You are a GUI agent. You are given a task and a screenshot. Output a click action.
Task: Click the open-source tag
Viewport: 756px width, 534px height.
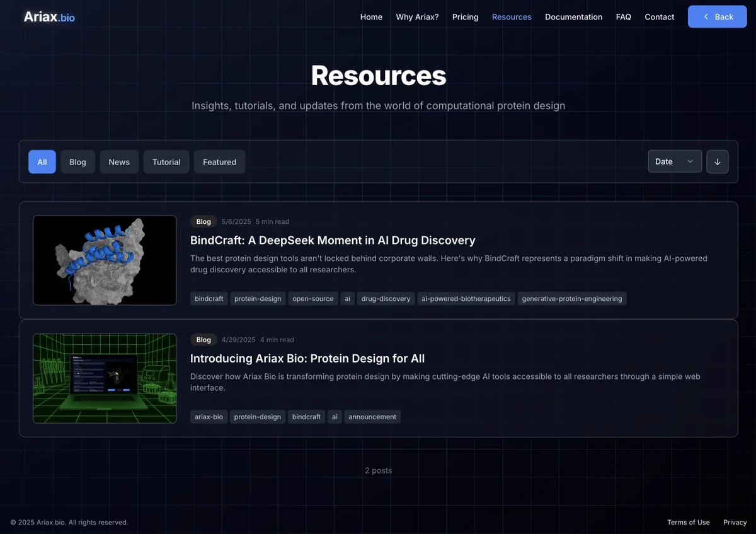[x=313, y=299]
